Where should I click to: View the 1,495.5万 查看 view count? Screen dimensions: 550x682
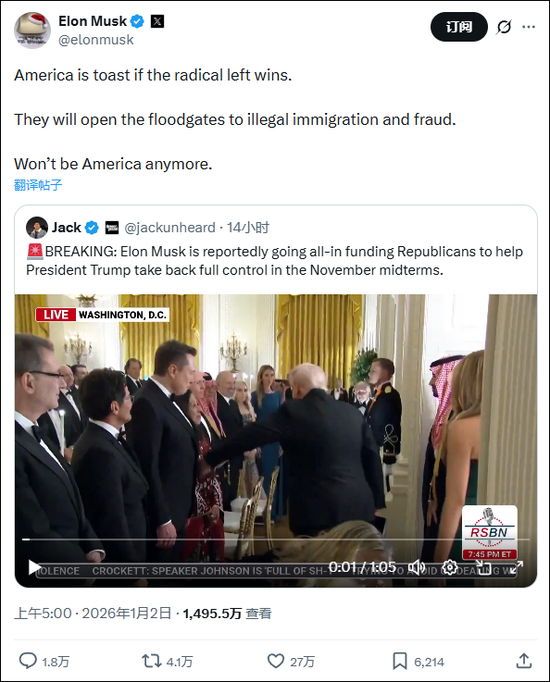227,614
